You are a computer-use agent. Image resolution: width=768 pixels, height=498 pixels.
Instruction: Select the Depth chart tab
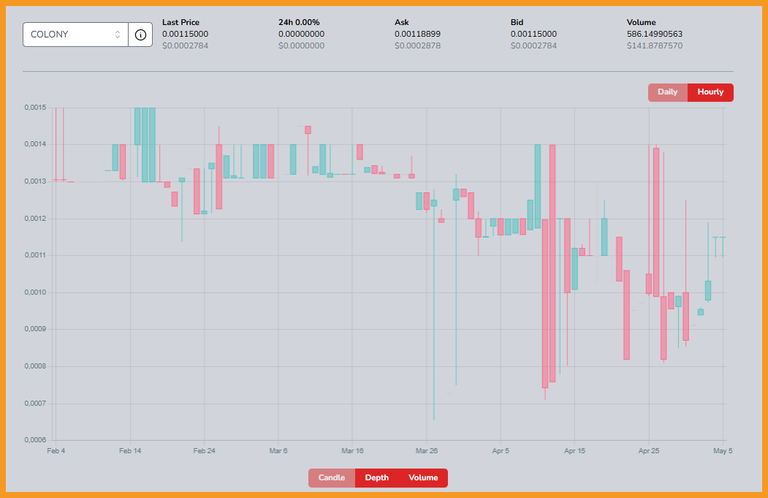pos(377,478)
